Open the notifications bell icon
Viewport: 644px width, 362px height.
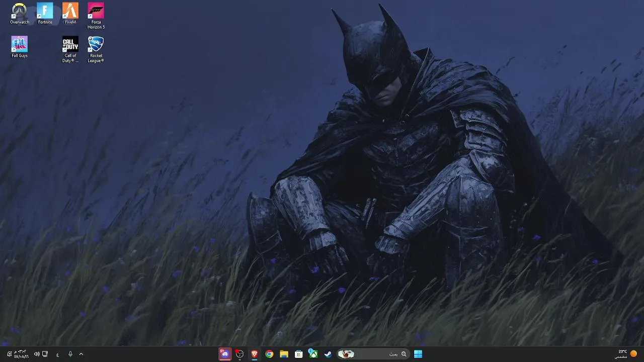click(x=9, y=354)
